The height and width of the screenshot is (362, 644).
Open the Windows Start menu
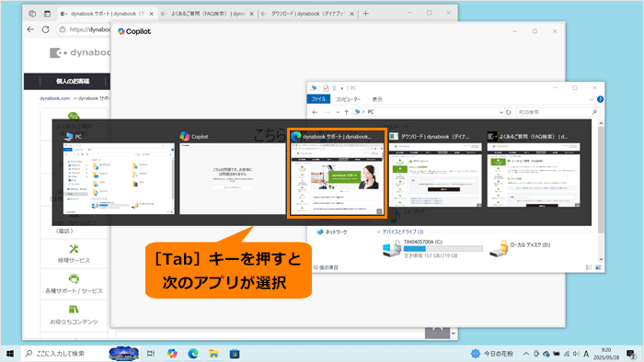(10, 354)
